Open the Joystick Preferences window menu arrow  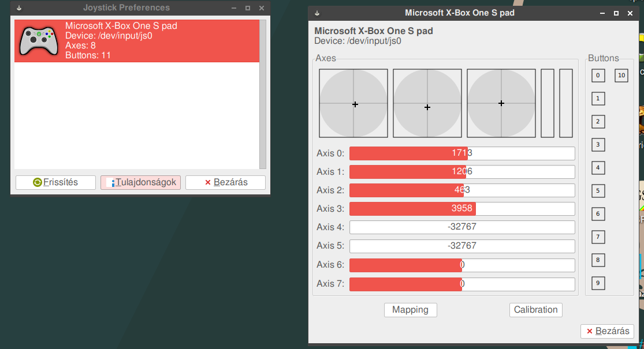pos(19,8)
